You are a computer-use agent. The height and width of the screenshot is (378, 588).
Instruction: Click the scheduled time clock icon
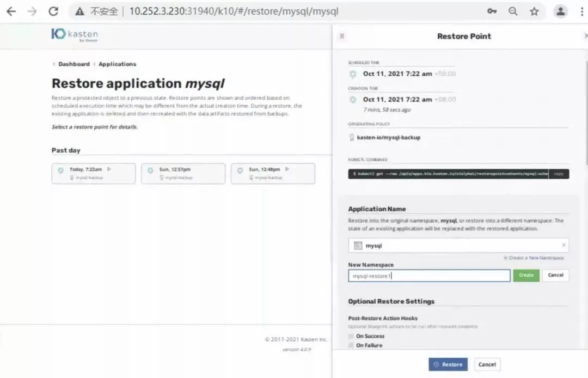point(352,74)
